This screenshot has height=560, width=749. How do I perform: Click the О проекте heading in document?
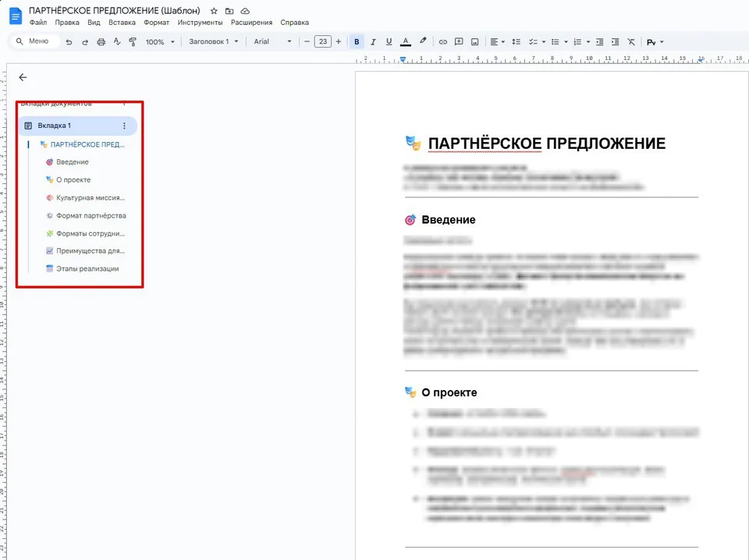coord(449,392)
